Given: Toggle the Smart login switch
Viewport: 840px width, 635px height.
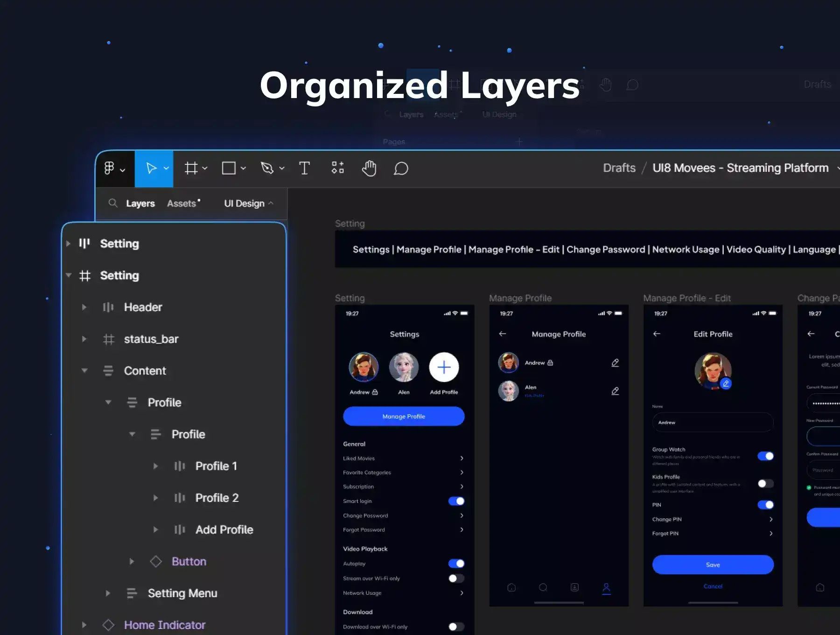Looking at the screenshot, I should (456, 501).
